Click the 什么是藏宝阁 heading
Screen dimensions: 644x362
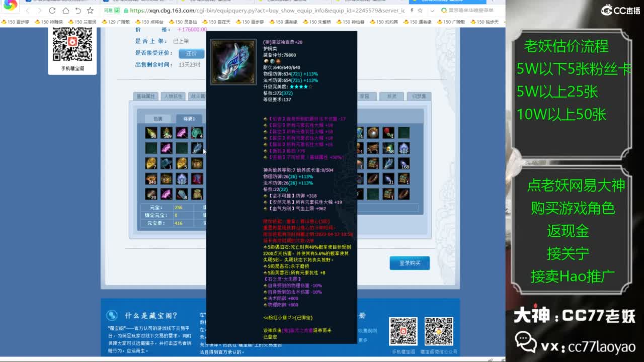(151, 316)
